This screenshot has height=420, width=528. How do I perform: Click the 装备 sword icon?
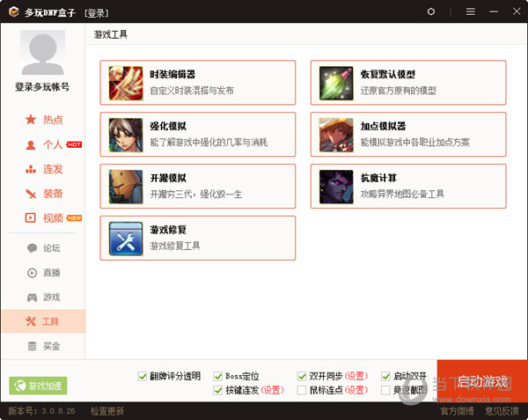[31, 194]
